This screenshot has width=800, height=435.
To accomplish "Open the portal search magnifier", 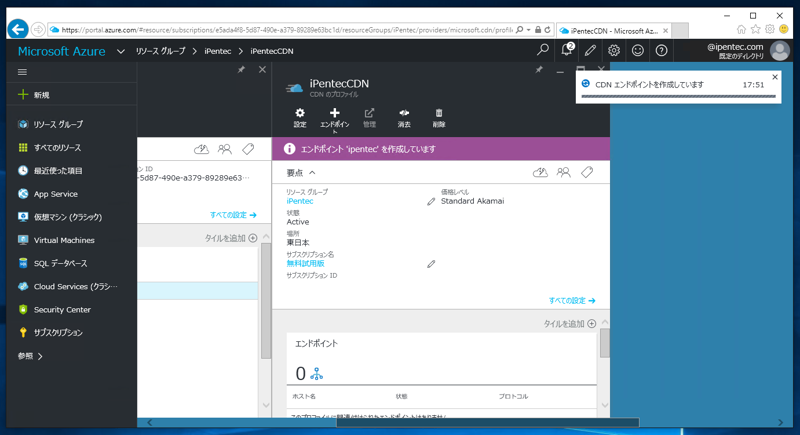I will click(x=543, y=50).
